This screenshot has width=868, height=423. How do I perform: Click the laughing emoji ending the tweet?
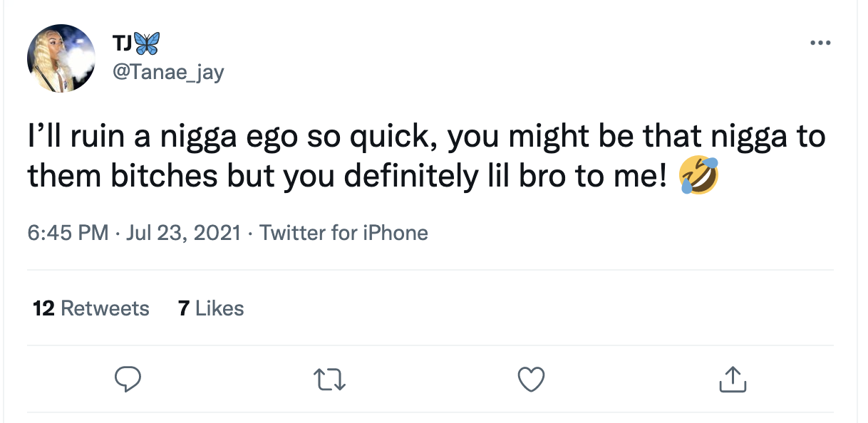699,177
